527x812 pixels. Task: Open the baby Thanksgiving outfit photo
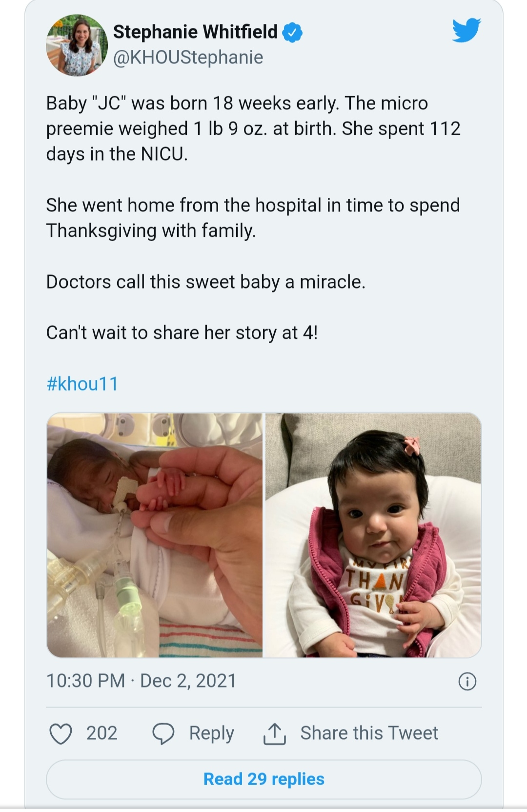click(373, 535)
